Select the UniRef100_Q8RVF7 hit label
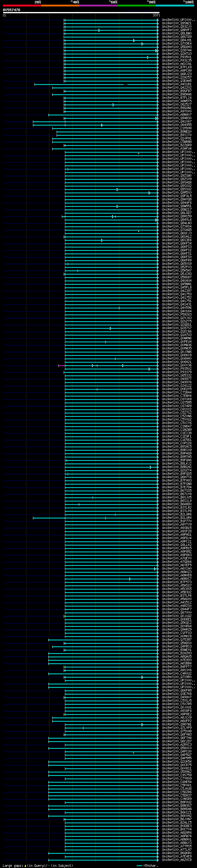The image size is (197, 868). click(x=177, y=30)
